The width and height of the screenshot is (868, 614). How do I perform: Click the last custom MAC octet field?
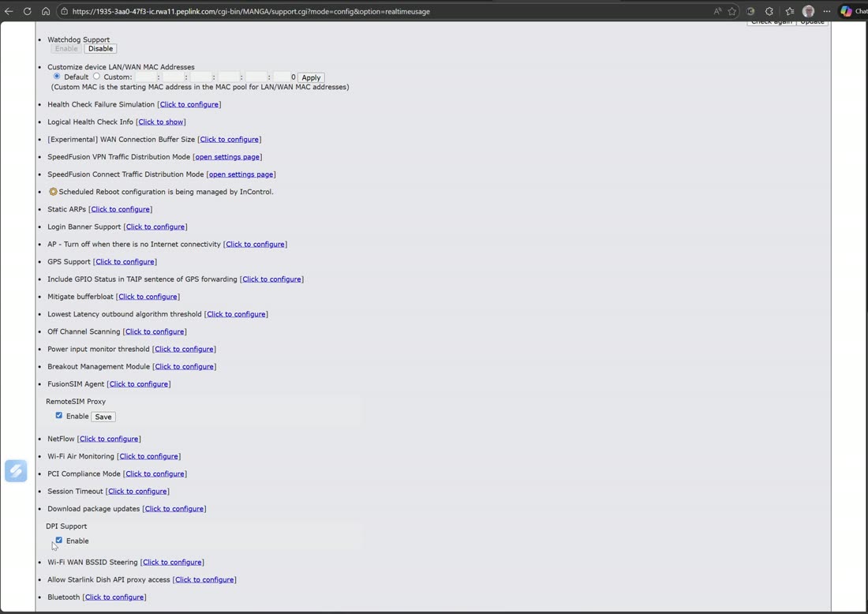point(282,77)
